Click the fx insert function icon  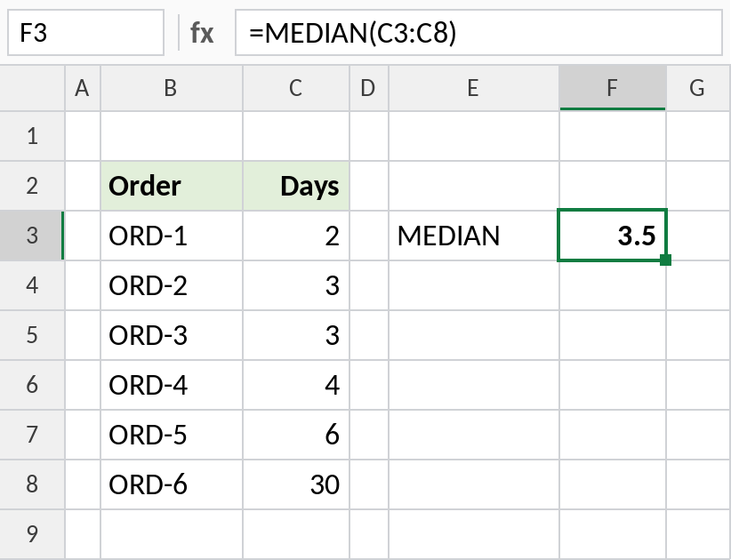pyautogui.click(x=202, y=33)
